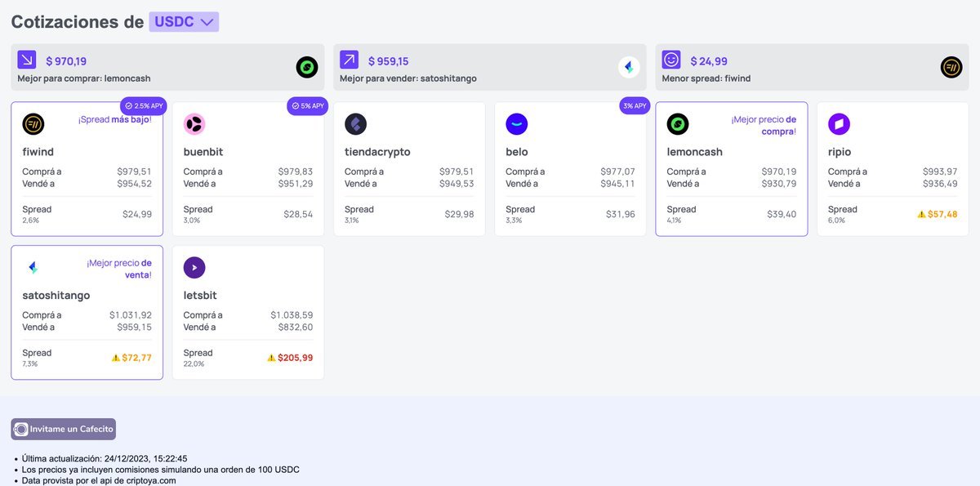Click the lemoncash exchange name
Screen dimensions: 980x486
pyautogui.click(x=695, y=152)
